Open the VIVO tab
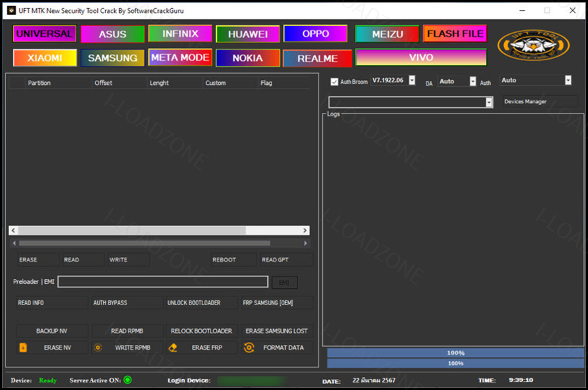Viewport: 588px width, 390px height. point(421,57)
